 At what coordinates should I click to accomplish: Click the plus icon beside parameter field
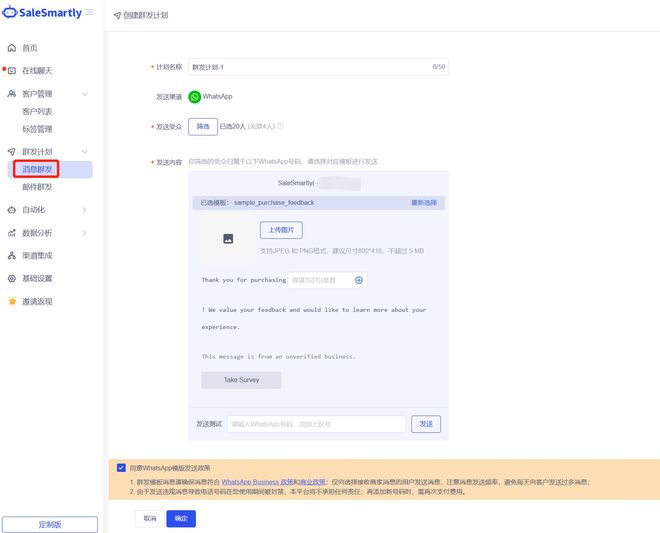[359, 280]
